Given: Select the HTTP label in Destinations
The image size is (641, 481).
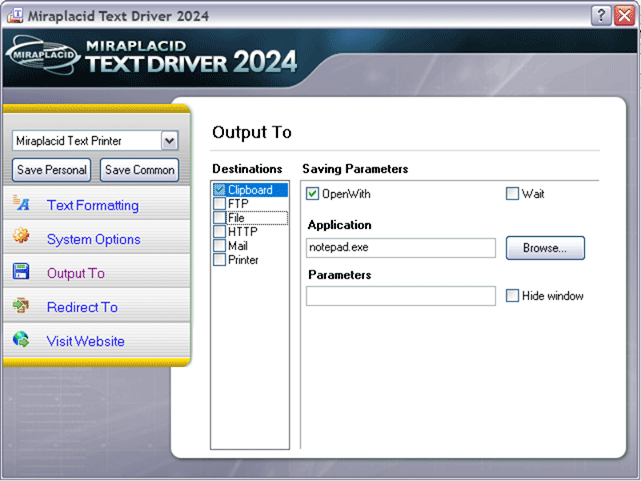Looking at the screenshot, I should click(242, 231).
